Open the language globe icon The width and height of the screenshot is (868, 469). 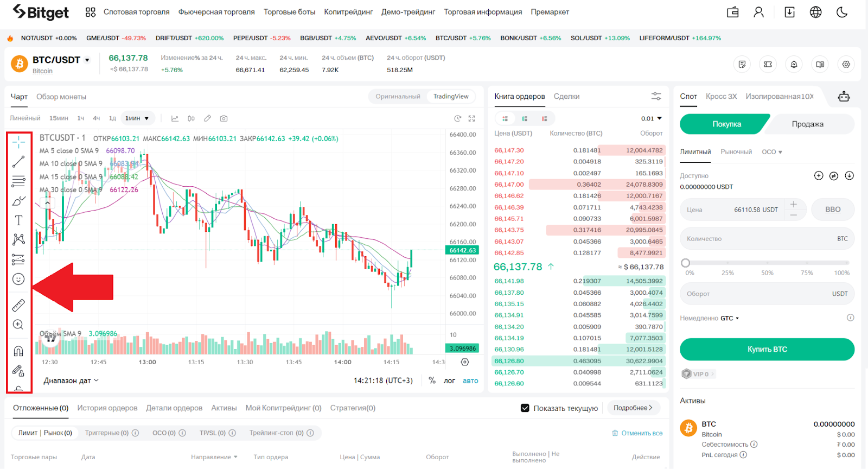coord(815,12)
